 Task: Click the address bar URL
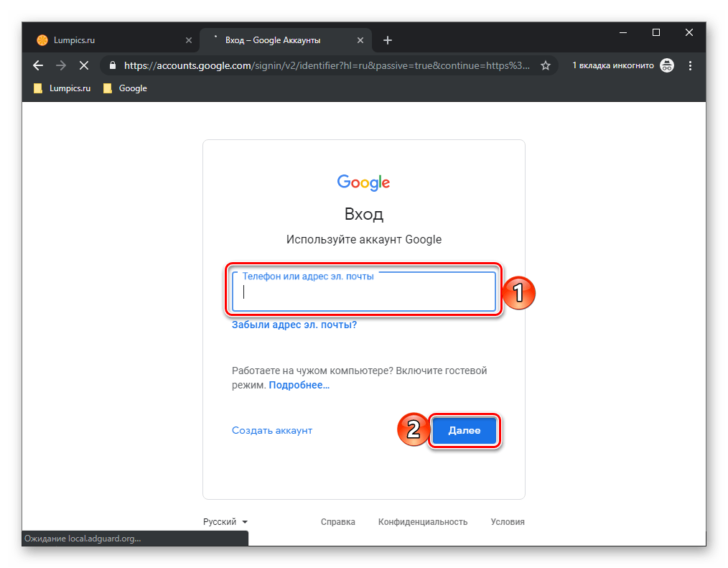tap(327, 65)
